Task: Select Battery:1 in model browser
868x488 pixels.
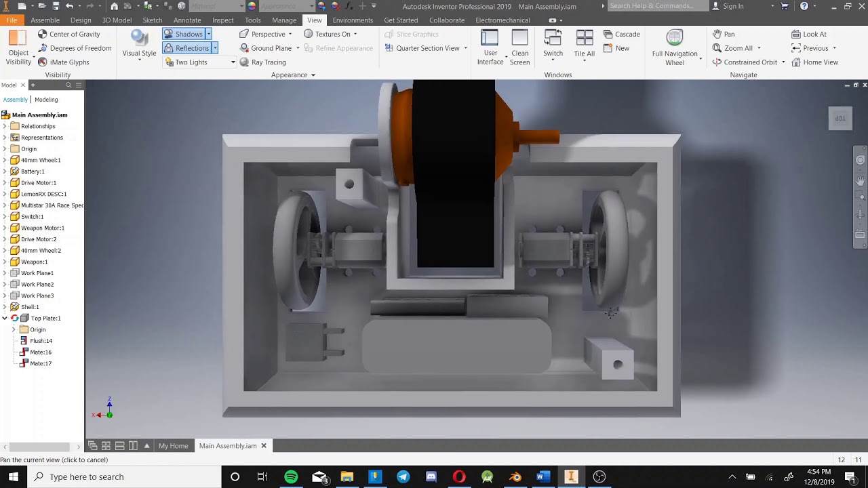Action: click(x=33, y=171)
